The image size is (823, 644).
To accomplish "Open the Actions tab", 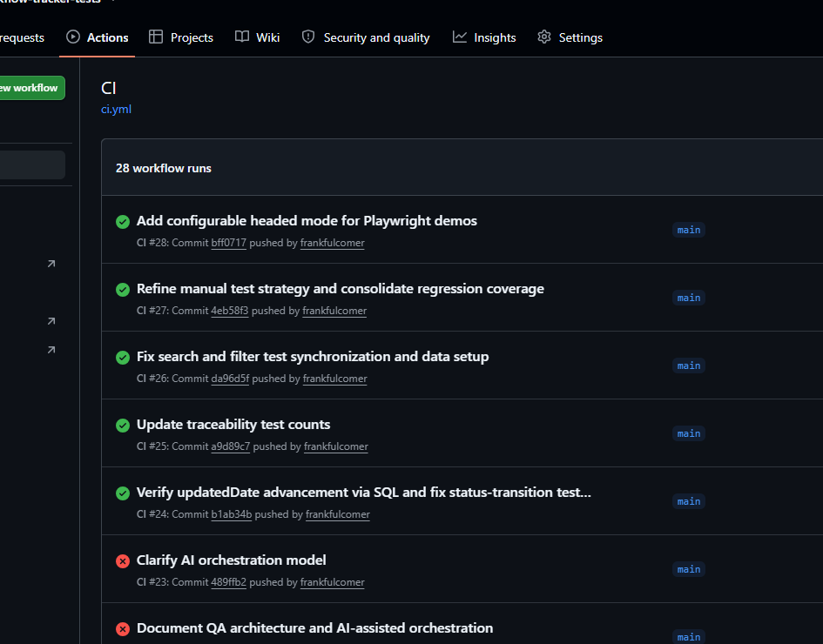I will coord(97,37).
